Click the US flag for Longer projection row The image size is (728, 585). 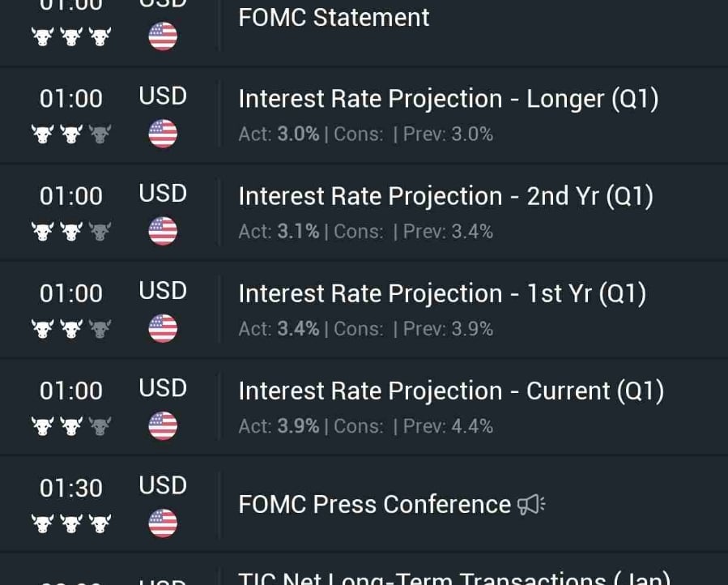(163, 134)
